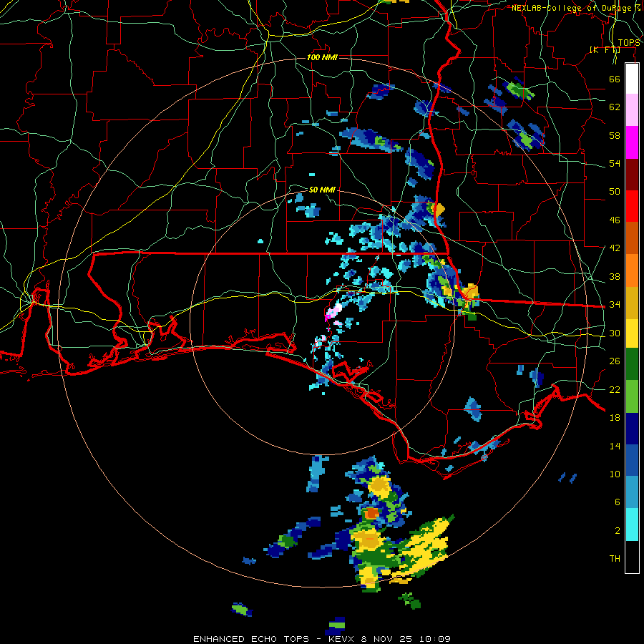Click the "10" scale value
The height and width of the screenshot is (644, 644).
615,474
